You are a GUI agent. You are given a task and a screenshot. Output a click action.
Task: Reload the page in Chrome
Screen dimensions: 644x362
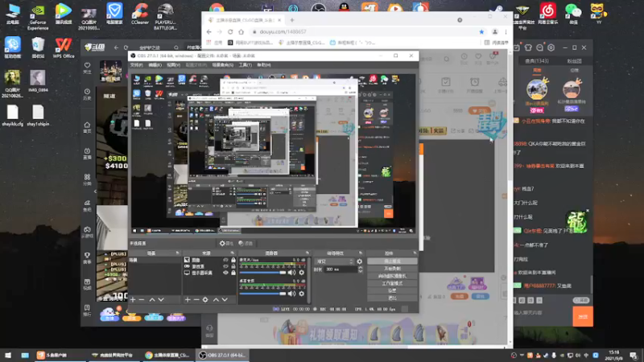pos(230,31)
